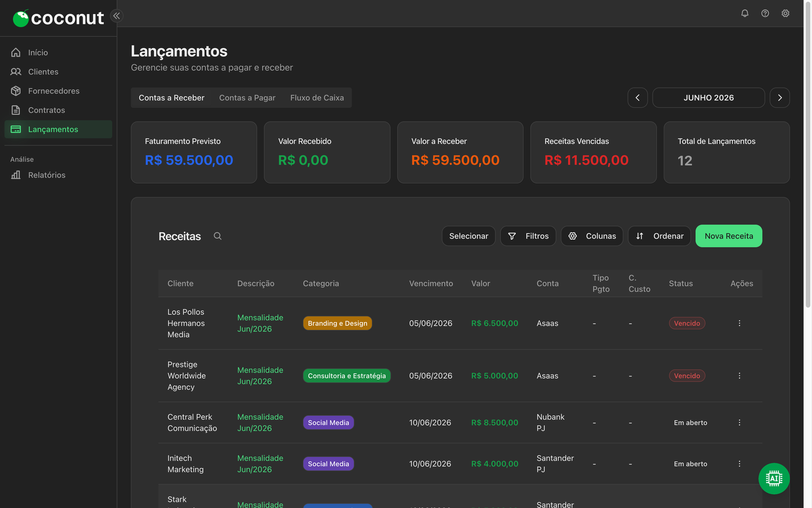Viewport: 812px width, 508px height.
Task: Open actions menu for Central Perk Comunicação
Action: tap(739, 423)
